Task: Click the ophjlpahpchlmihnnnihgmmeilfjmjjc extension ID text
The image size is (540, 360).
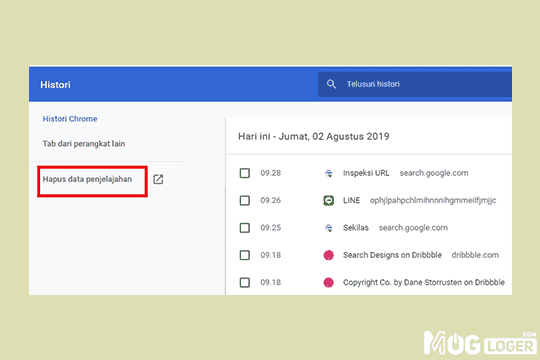Action: click(x=433, y=200)
